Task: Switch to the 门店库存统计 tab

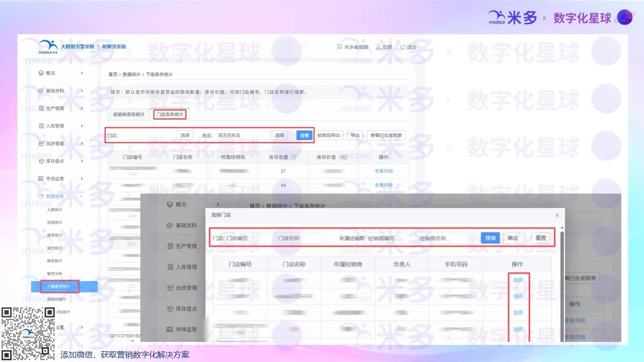Action: pos(169,114)
